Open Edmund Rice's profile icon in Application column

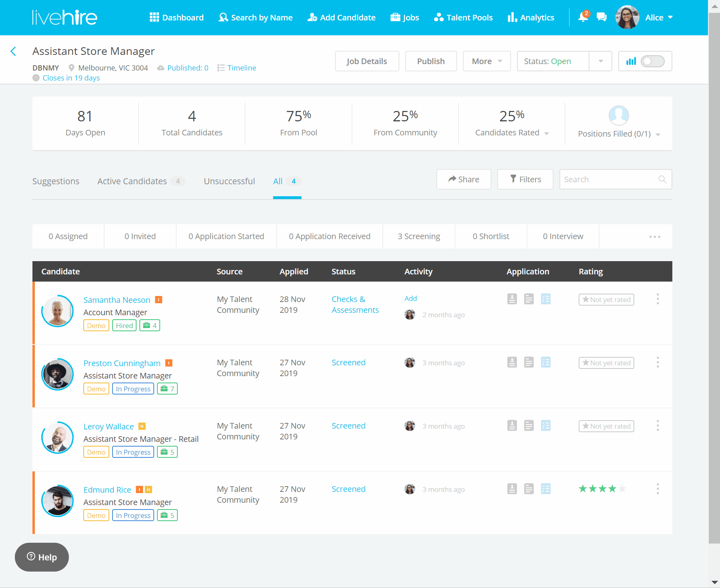[x=512, y=489]
